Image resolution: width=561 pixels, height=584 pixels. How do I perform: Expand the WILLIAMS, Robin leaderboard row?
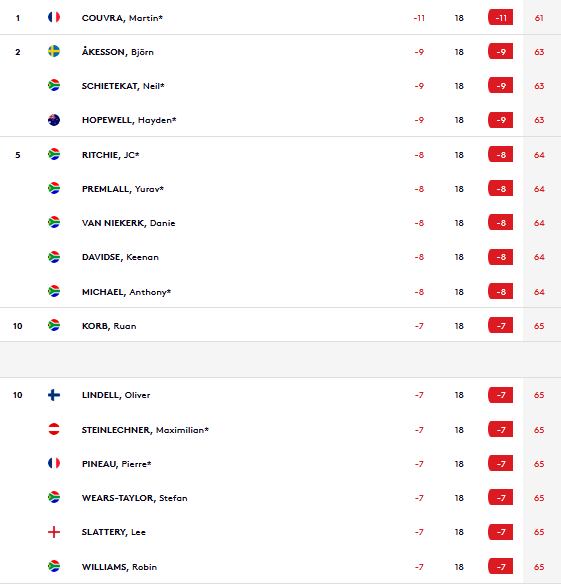pyautogui.click(x=280, y=566)
